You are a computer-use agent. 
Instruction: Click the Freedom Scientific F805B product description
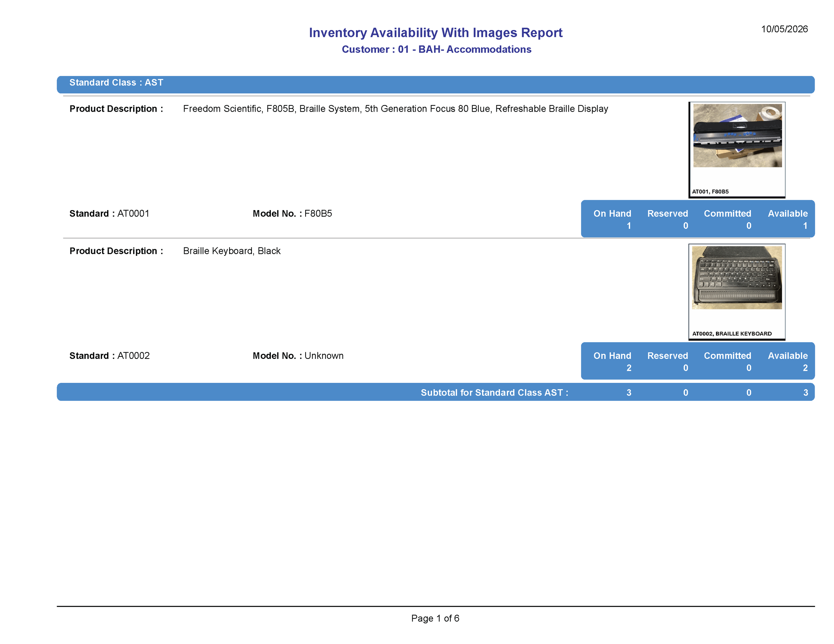[x=395, y=109]
